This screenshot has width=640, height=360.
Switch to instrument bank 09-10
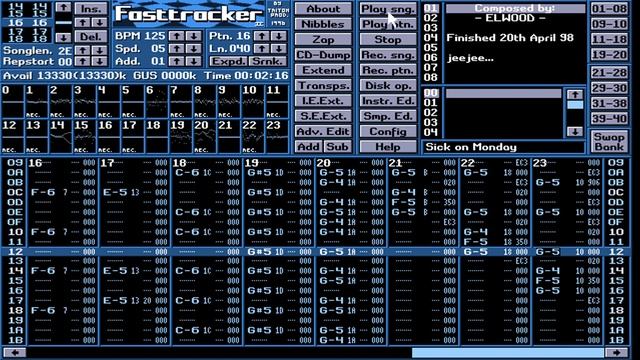(609, 24)
